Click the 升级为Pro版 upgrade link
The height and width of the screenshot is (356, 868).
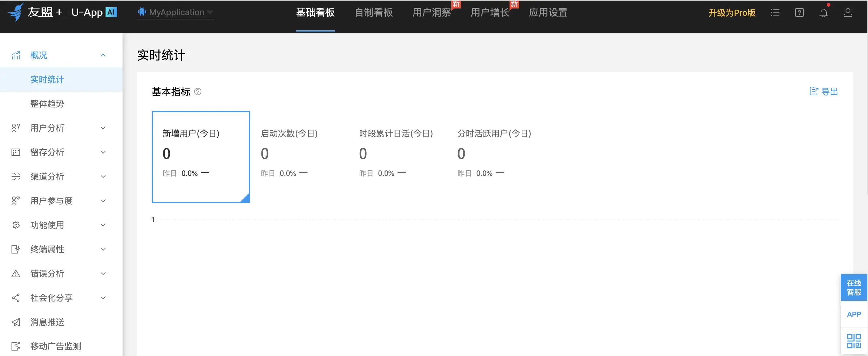[x=732, y=13]
